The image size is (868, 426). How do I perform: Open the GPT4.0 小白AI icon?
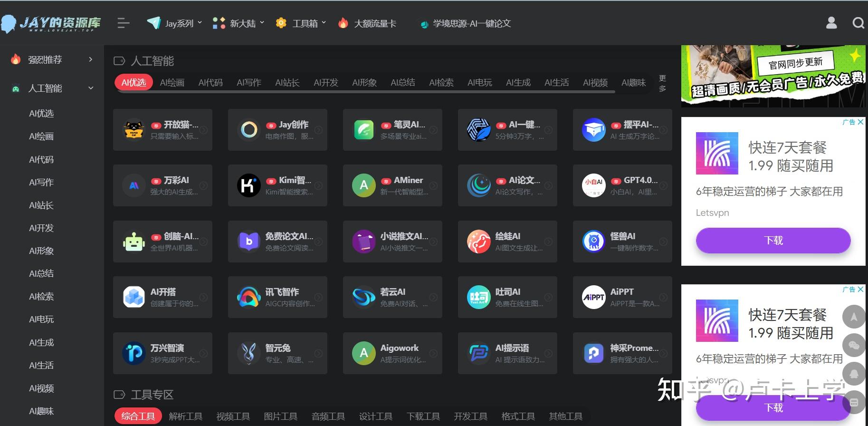[594, 185]
